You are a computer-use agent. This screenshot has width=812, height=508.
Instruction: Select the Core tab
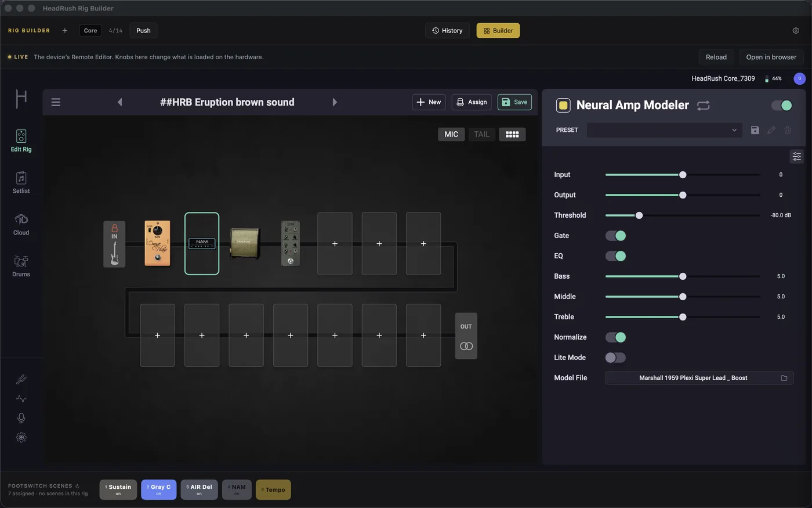click(x=90, y=31)
